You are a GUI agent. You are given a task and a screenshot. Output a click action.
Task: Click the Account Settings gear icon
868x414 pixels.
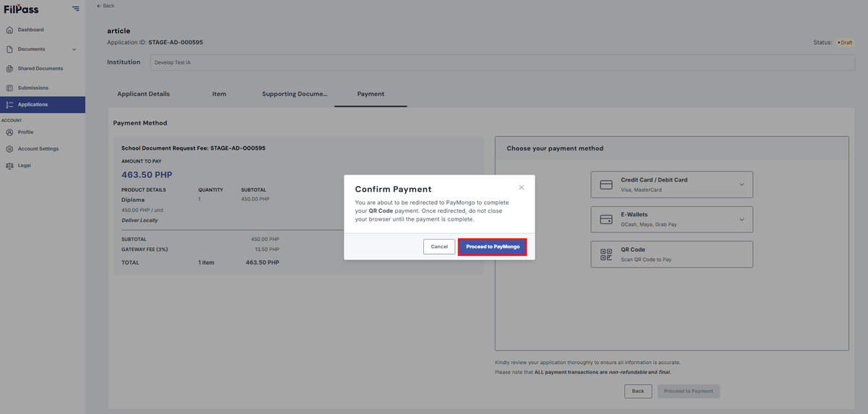pos(9,149)
